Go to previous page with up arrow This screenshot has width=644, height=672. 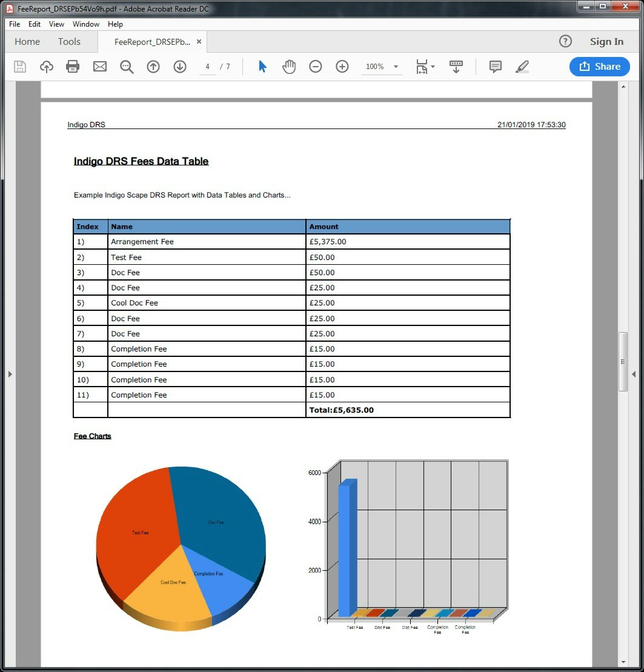pos(153,67)
